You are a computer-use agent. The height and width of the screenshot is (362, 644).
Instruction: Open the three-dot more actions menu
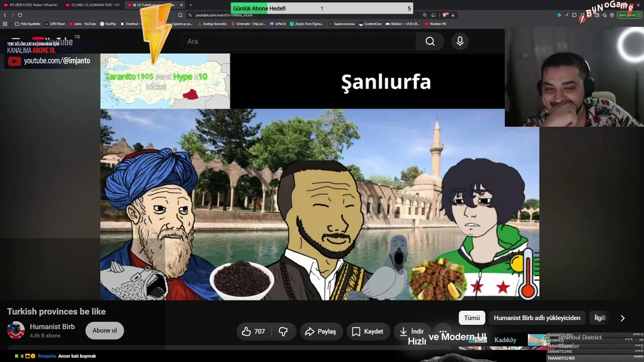[x=443, y=331]
